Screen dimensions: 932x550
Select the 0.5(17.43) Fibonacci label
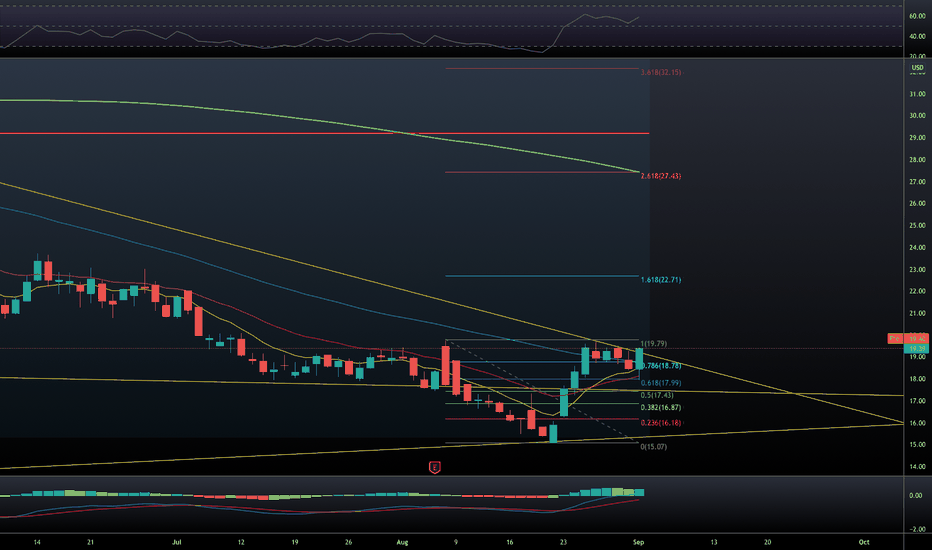point(657,395)
